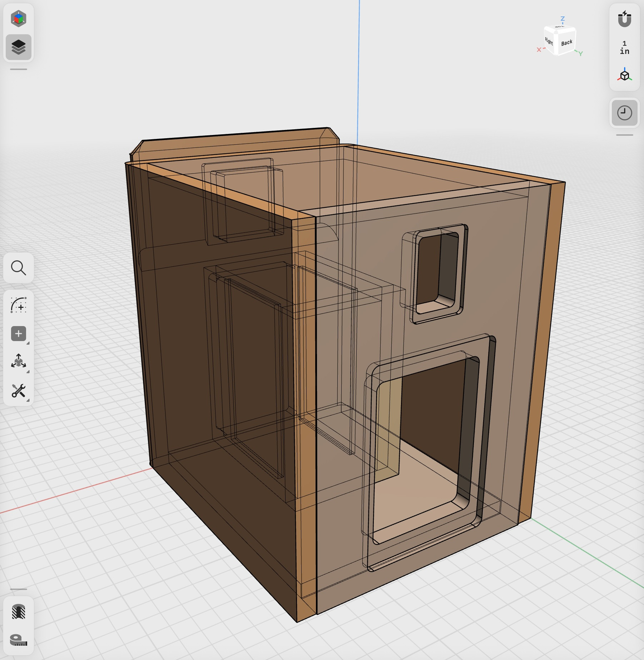Select the Transform move tool
Viewport: 644px width, 660px height.
click(x=19, y=361)
